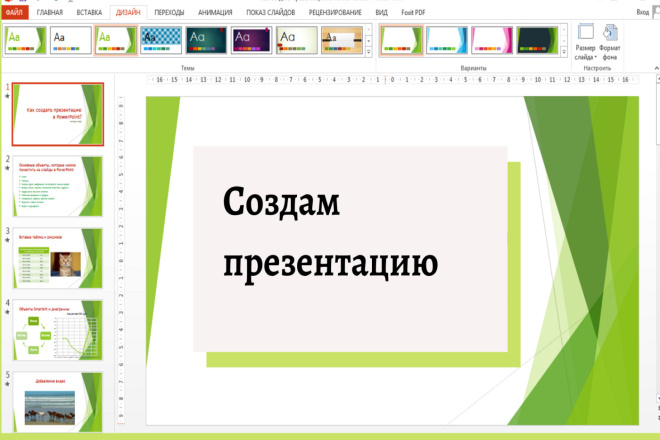Viewport: 660px width, 440px height.
Task: Click slide 5 animation star marker
Action: coord(7,384)
